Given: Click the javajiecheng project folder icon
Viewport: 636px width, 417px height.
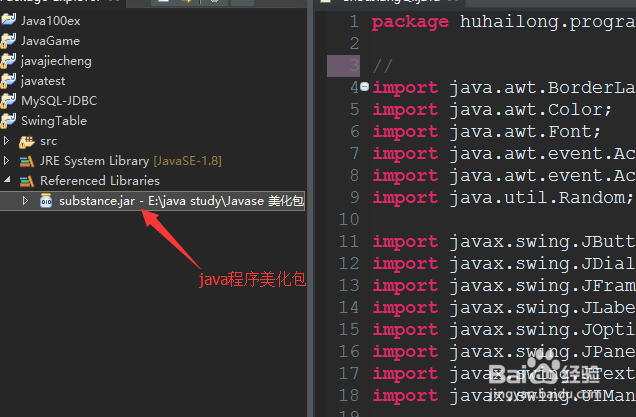Looking at the screenshot, I should 9,60.
